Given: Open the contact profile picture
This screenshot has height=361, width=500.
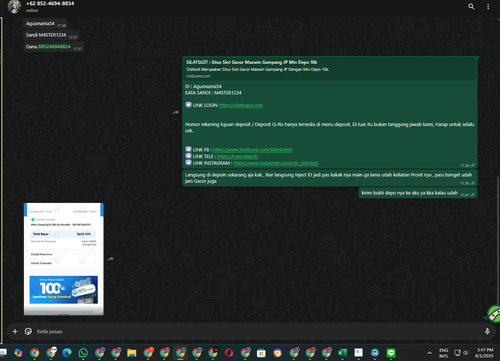Looking at the screenshot, I should (14, 6).
